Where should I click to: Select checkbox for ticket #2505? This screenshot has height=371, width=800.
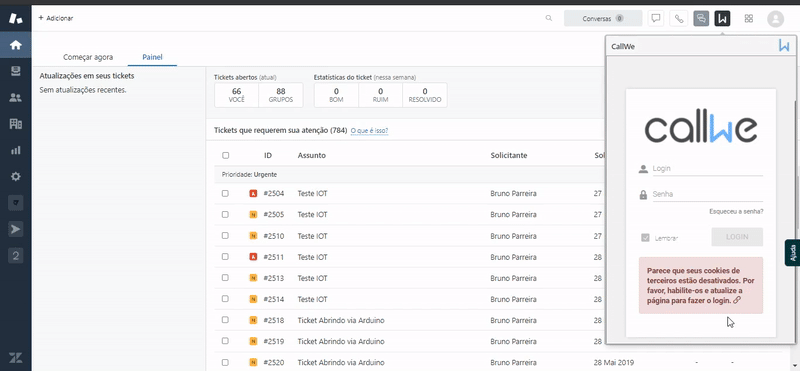[226, 214]
